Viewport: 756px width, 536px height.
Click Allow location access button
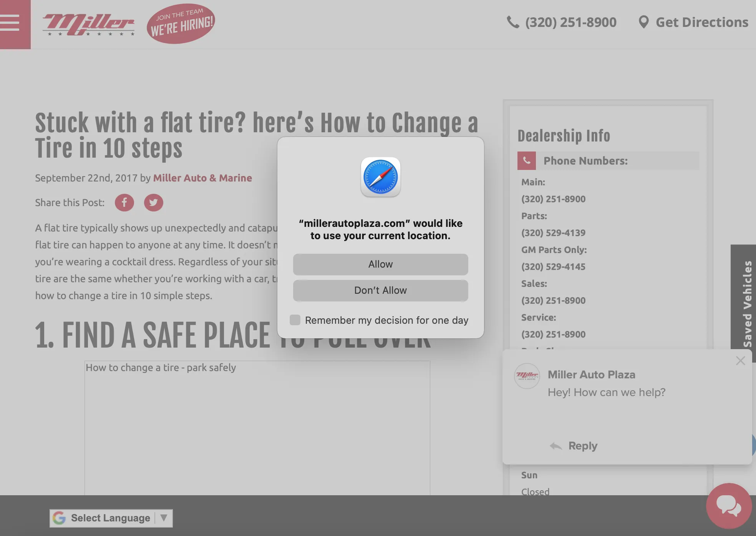pyautogui.click(x=381, y=264)
